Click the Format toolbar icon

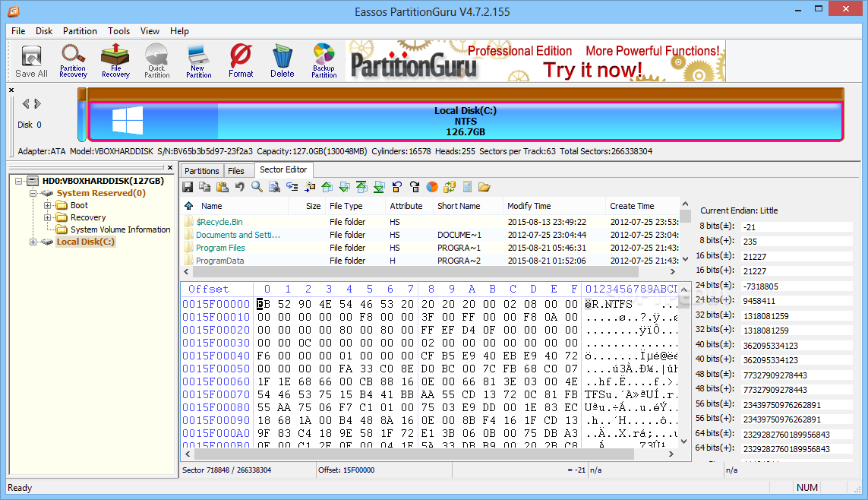(241, 62)
